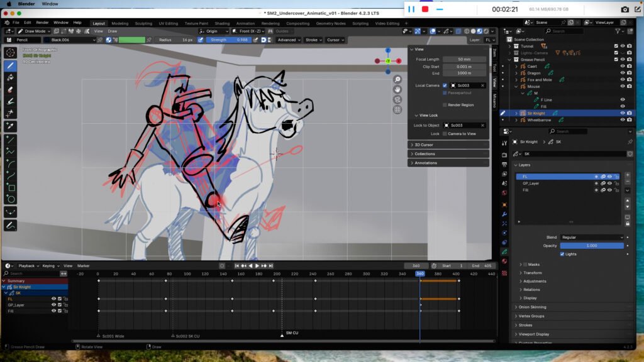The image size is (644, 362).
Task: Select the Cursor tool at toolbar top
Action: [x=11, y=53]
